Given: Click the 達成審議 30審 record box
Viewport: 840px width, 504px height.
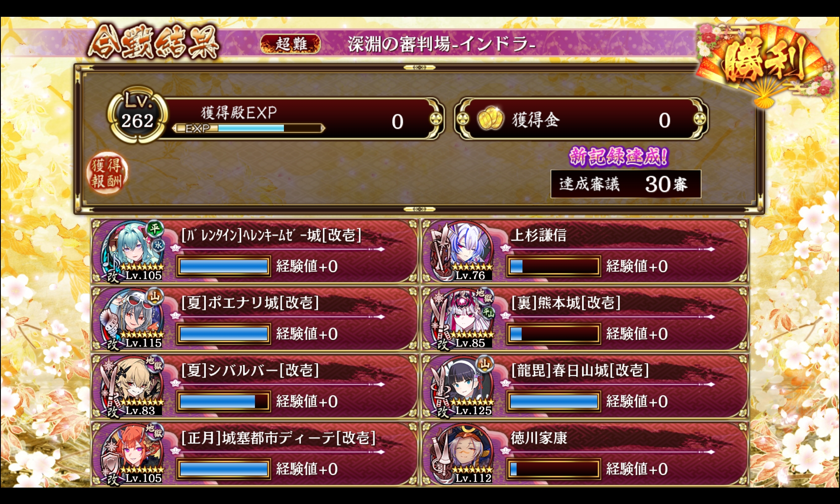Looking at the screenshot, I should pos(626,184).
